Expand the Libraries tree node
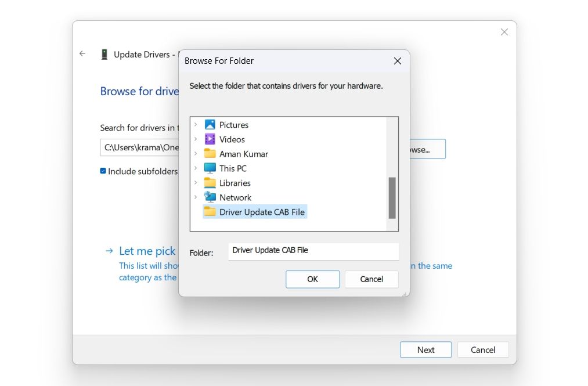This screenshot has height=386, width=588. pos(196,183)
